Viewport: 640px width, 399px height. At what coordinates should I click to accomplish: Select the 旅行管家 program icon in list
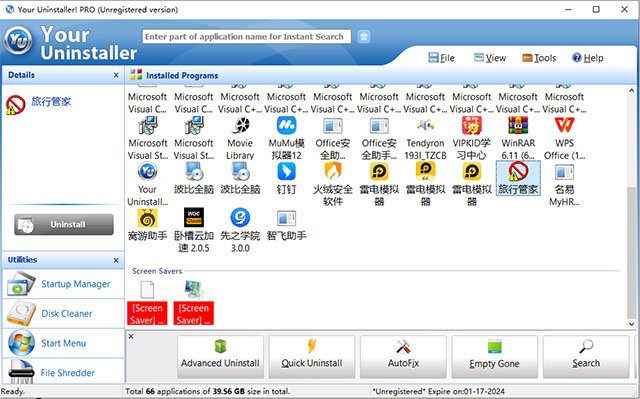pyautogui.click(x=518, y=172)
